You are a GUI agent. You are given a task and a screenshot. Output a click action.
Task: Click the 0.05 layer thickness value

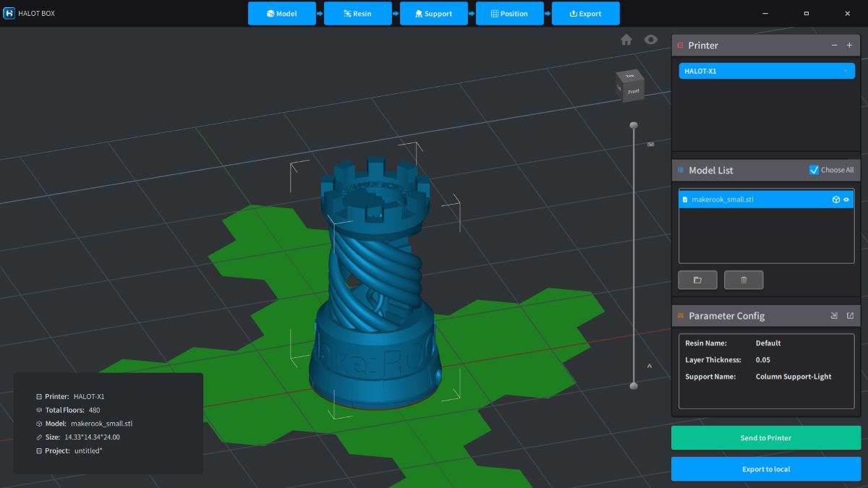[x=763, y=360]
